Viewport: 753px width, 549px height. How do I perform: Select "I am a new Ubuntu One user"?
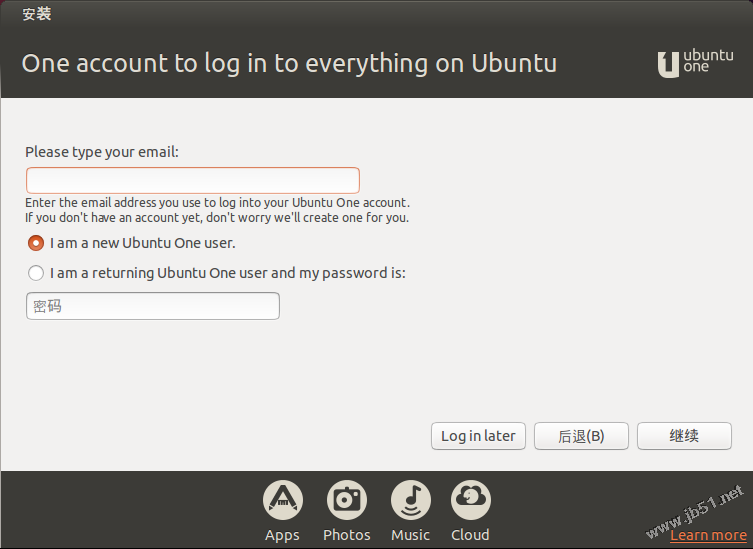point(36,243)
